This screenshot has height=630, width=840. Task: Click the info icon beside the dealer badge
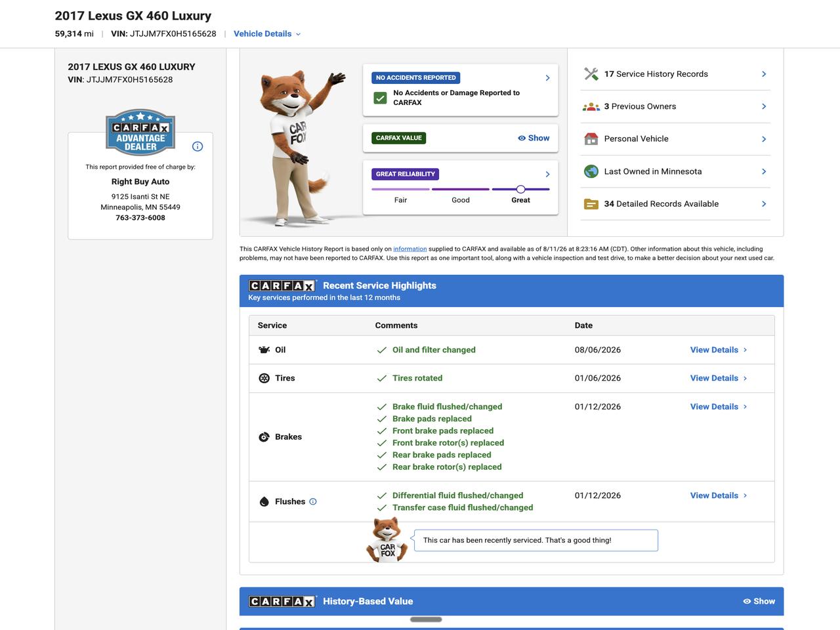point(198,146)
